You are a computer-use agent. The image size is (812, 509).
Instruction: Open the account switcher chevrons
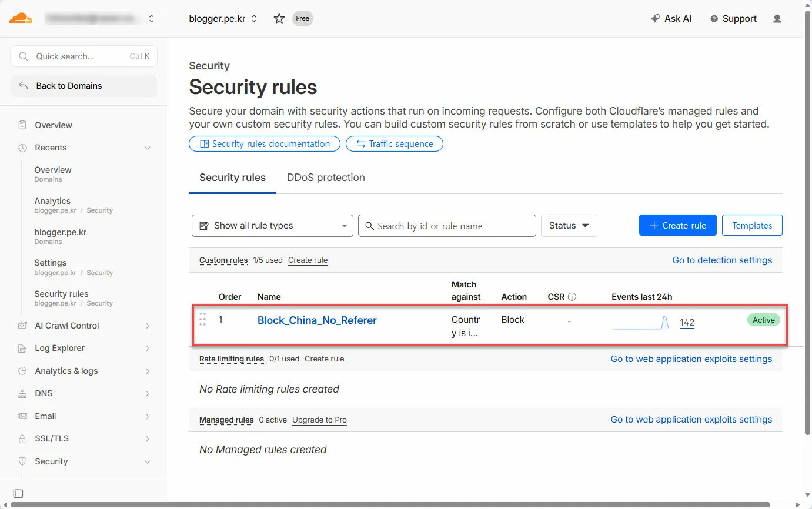(152, 19)
